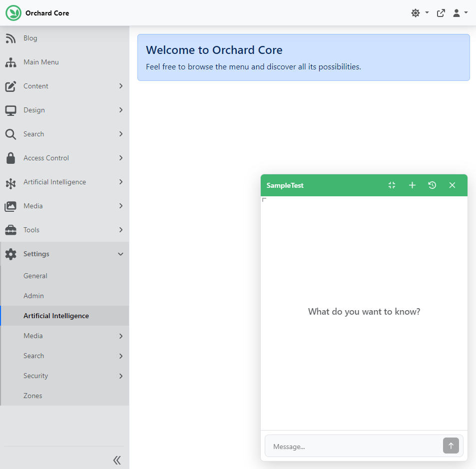Expand the top-level Media chevron
This screenshot has width=476, height=469.
(x=121, y=206)
